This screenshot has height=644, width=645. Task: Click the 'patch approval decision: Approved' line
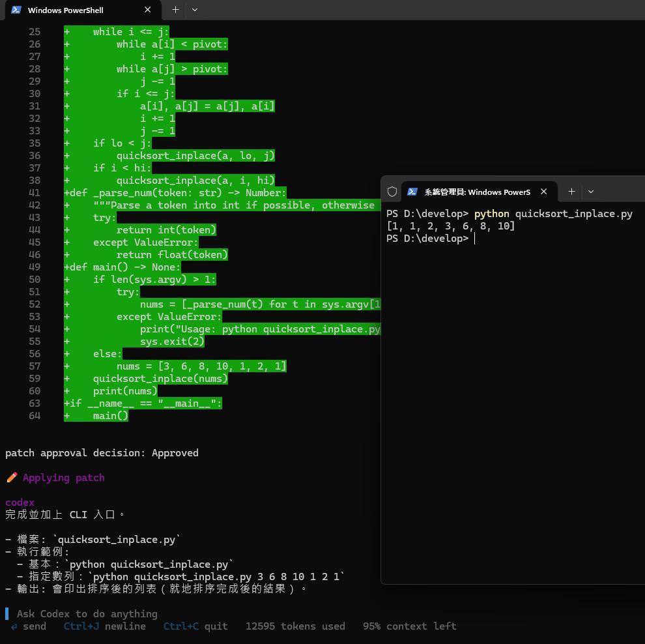point(102,452)
